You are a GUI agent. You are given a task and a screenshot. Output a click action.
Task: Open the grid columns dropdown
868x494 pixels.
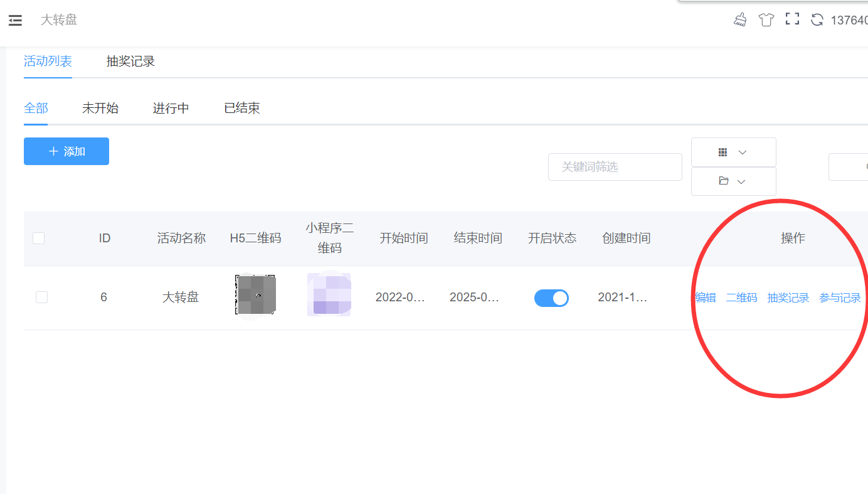[733, 152]
